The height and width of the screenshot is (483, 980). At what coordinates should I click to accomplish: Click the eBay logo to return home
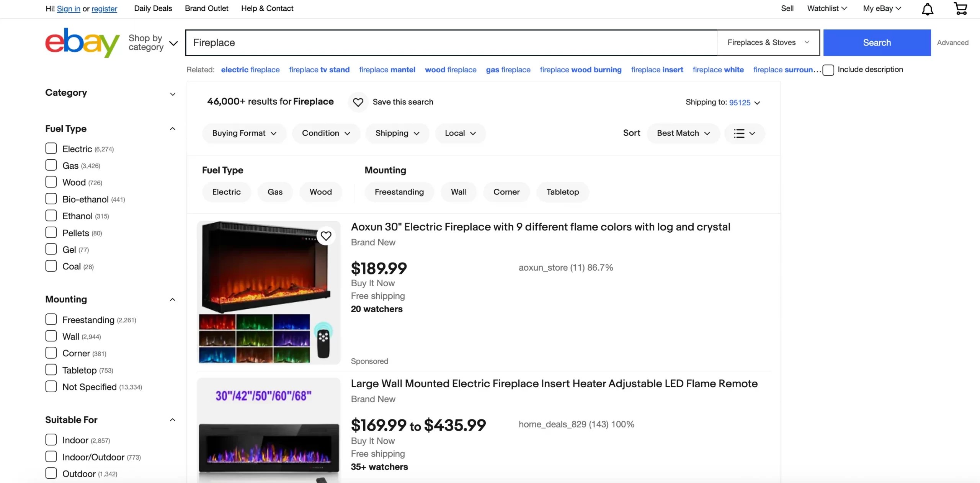coord(82,42)
